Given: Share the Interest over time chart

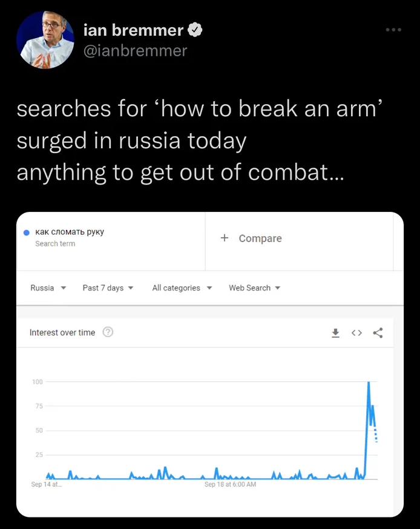Looking at the screenshot, I should [x=378, y=332].
